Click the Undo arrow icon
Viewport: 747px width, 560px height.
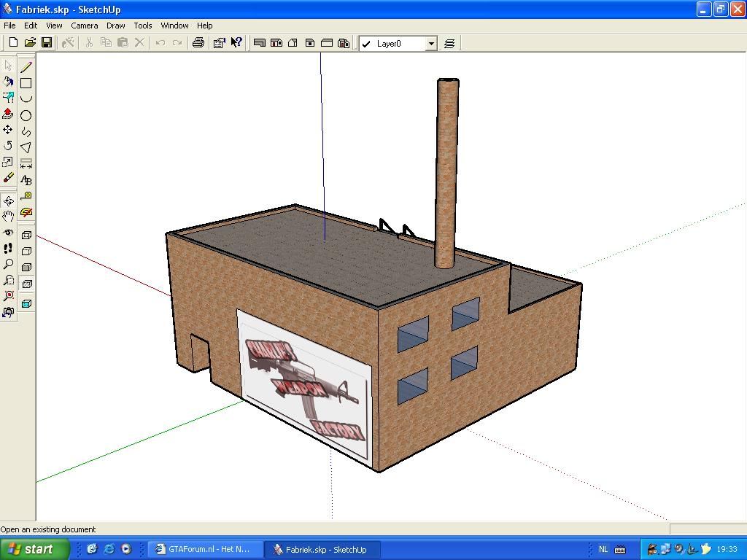click(160, 43)
